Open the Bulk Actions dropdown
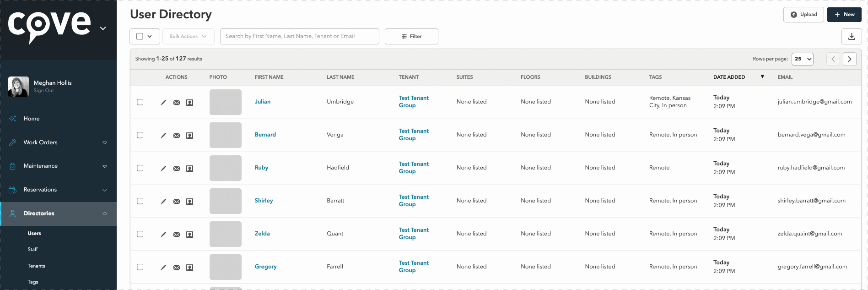The width and height of the screenshot is (868, 290). pos(188,37)
